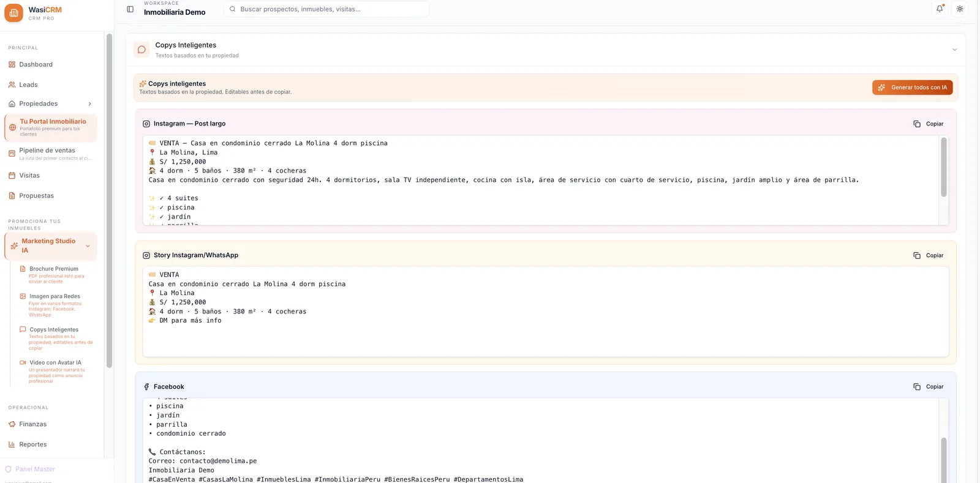This screenshot has width=980, height=483.
Task: Collapse the sidebar panel icon
Action: (x=130, y=9)
